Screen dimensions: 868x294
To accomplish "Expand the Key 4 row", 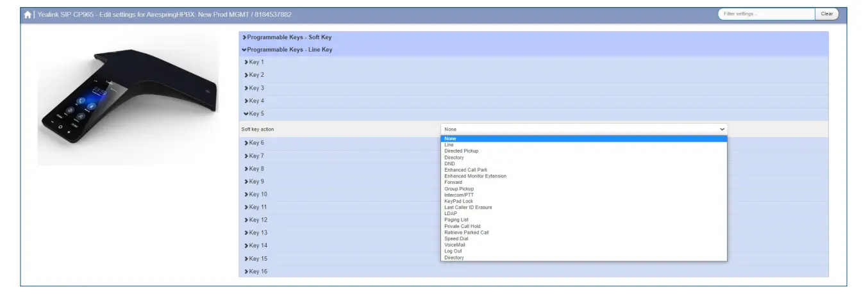I will [533, 101].
